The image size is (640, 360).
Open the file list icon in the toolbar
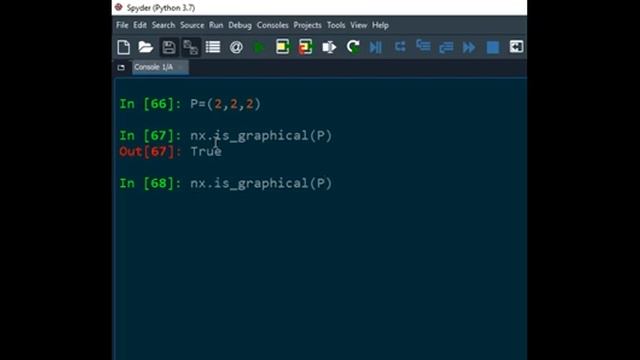[213, 47]
